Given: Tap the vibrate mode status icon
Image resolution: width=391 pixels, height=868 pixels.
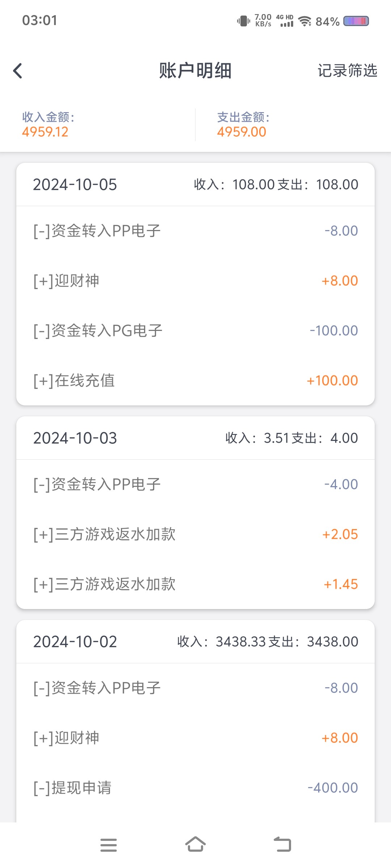Looking at the screenshot, I should point(243,21).
